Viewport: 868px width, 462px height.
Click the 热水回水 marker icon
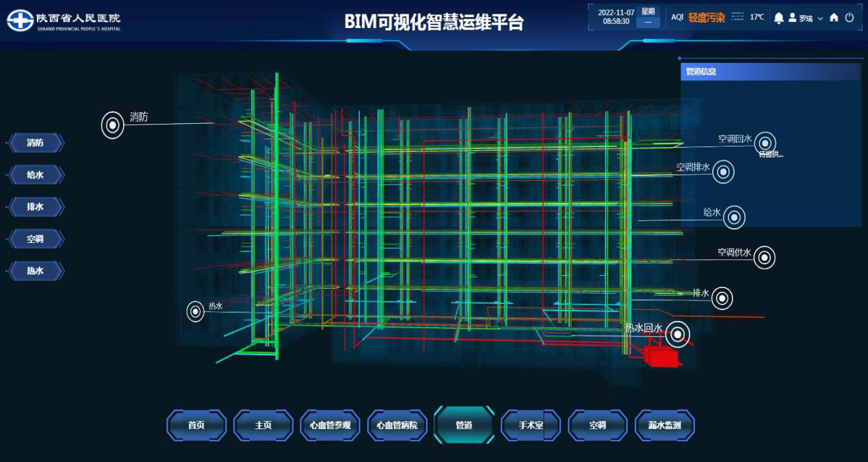(x=678, y=334)
